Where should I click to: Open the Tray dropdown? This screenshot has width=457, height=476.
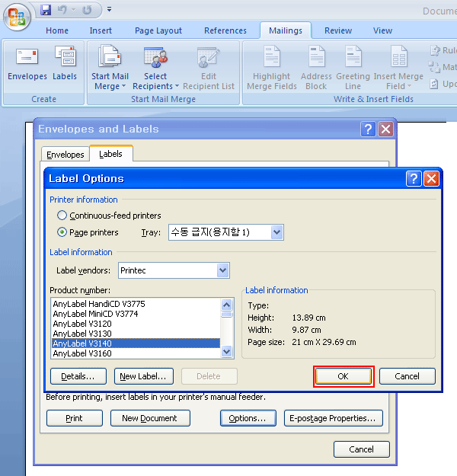click(276, 232)
